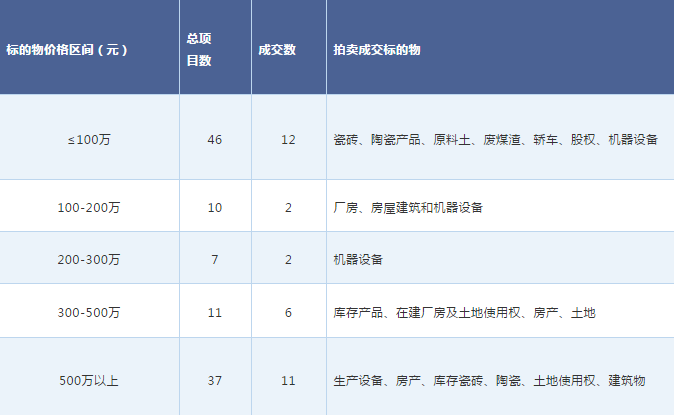674x415 pixels.
Task: Click 机器设备 in the 200-300万 row
Action: (358, 260)
